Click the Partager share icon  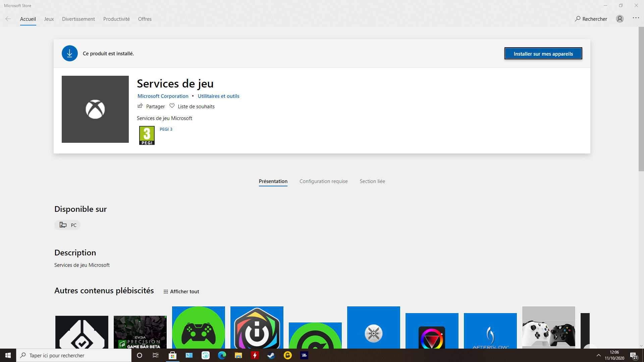(x=140, y=106)
